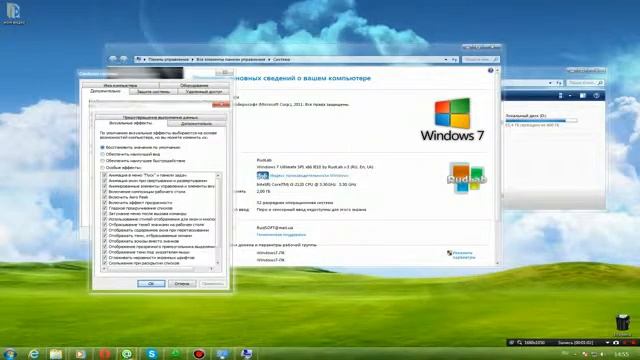The width and height of the screenshot is (640, 360).
Task: Open 'Техническая поддержка' link
Action: pos(281,235)
